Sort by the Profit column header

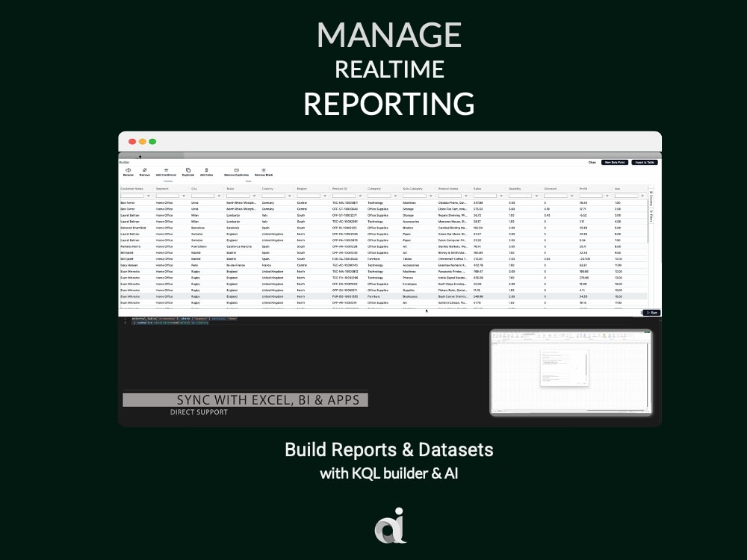[583, 189]
